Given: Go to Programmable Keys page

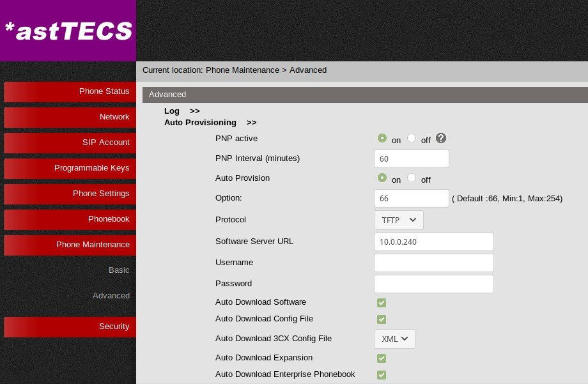Looking at the screenshot, I should pos(69,168).
